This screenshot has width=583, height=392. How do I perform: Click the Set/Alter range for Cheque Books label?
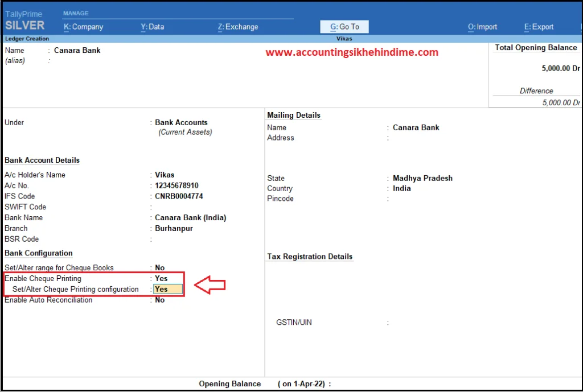tap(59, 267)
